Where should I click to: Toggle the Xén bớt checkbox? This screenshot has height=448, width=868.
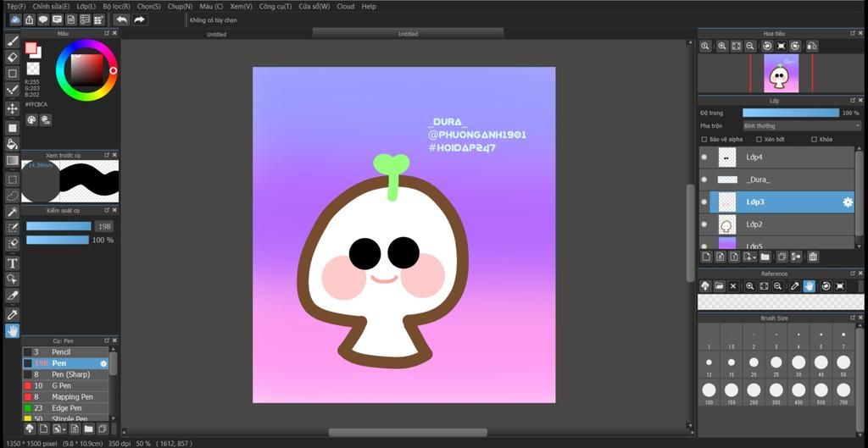759,140
